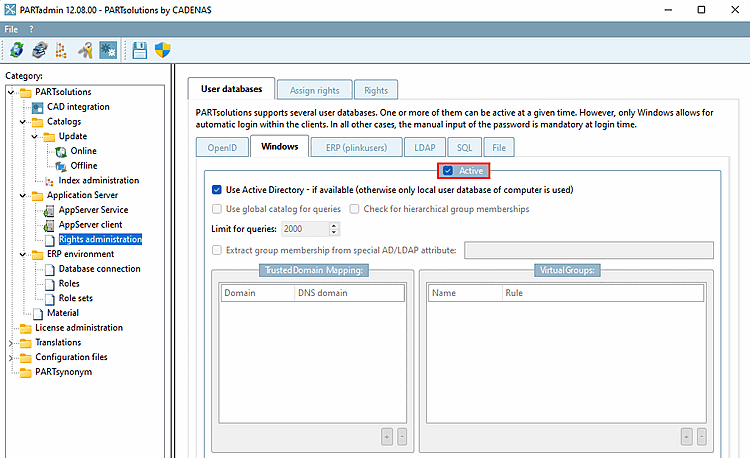Toggle Use global catalog for queries
Screen dimensions: 750x458
point(217,209)
